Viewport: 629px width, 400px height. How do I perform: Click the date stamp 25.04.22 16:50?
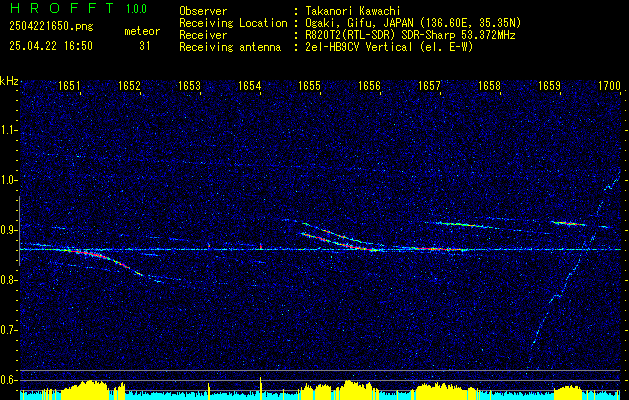[x=51, y=46]
